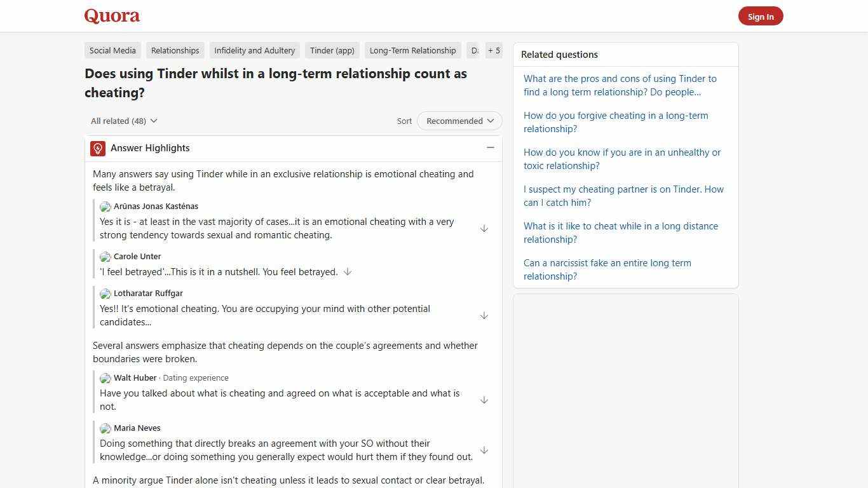Image resolution: width=868 pixels, height=488 pixels.
Task: Downvote Maria Neves's answer
Action: pyautogui.click(x=484, y=450)
